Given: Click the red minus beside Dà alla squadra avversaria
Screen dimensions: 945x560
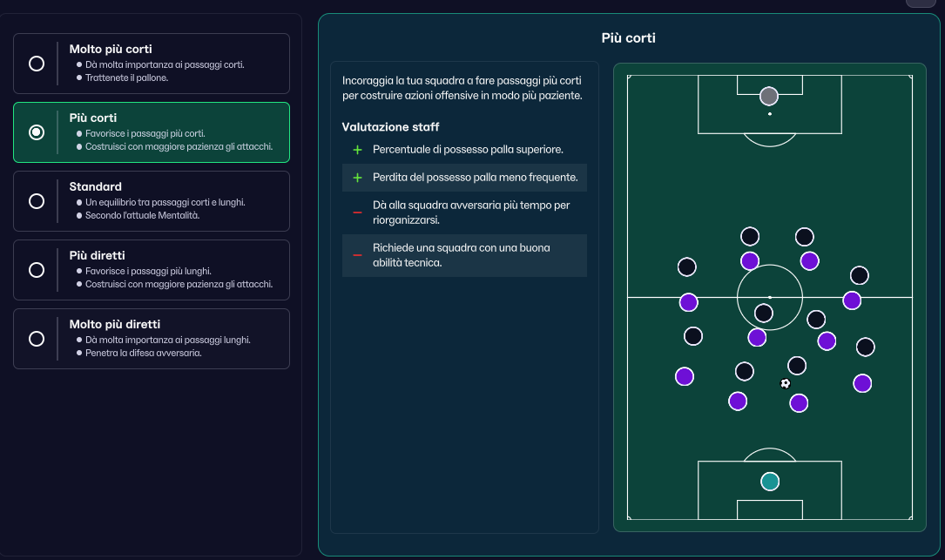Looking at the screenshot, I should [x=357, y=213].
